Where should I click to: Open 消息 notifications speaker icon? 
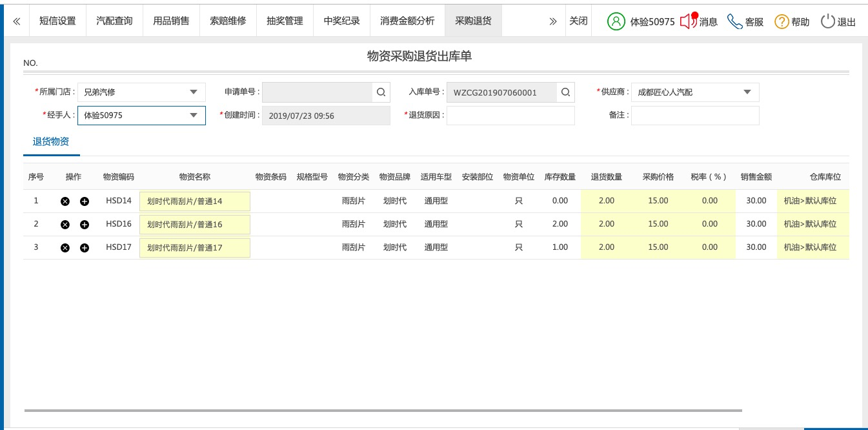[x=689, y=21]
